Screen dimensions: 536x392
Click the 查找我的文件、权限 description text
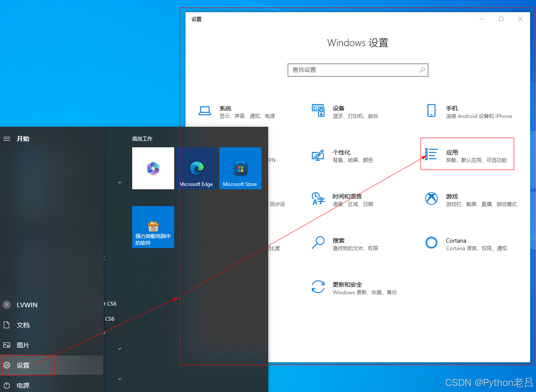pyautogui.click(x=356, y=248)
